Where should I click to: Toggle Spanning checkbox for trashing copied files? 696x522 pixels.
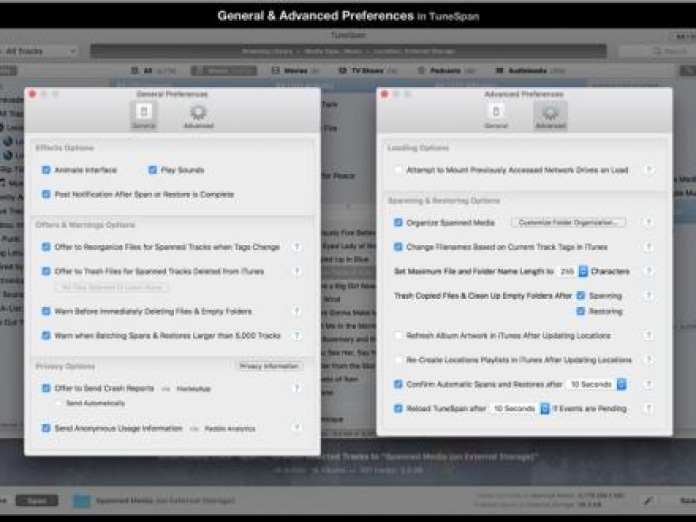[581, 296]
